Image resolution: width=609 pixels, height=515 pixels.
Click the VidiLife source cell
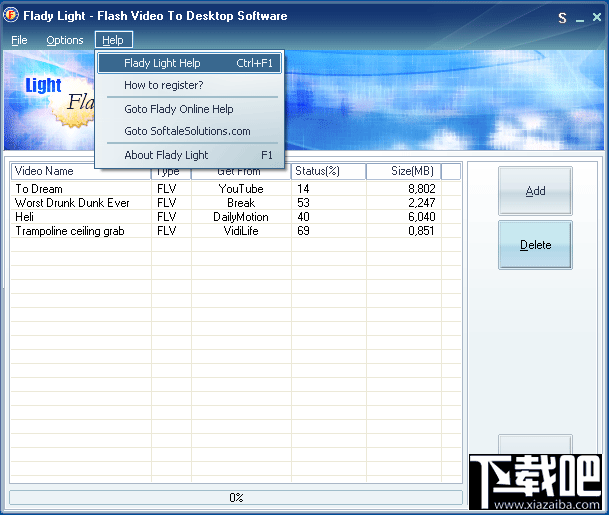(241, 231)
